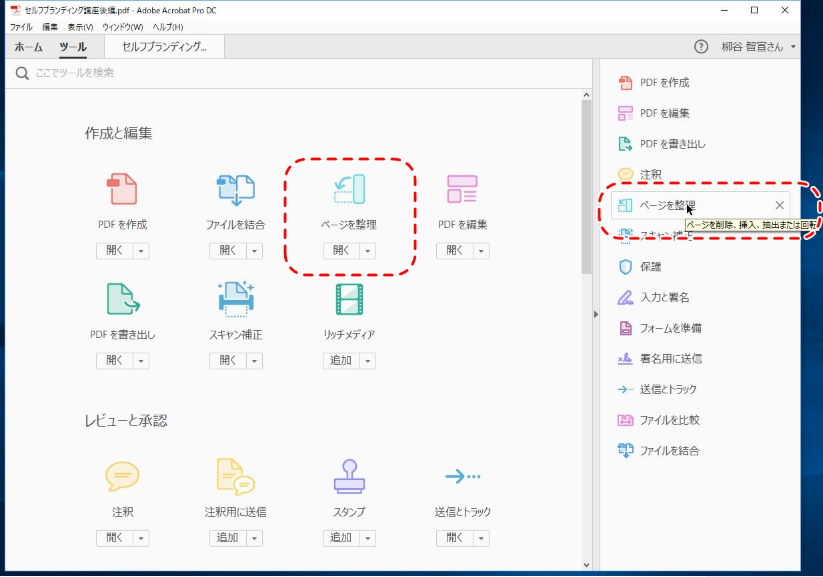
Task: Select ファイルを結合 in right sidebar
Action: point(659,450)
